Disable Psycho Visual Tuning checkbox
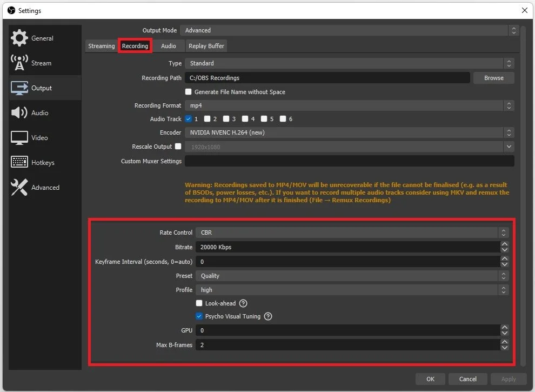Image resolution: width=535 pixels, height=392 pixels. point(199,316)
